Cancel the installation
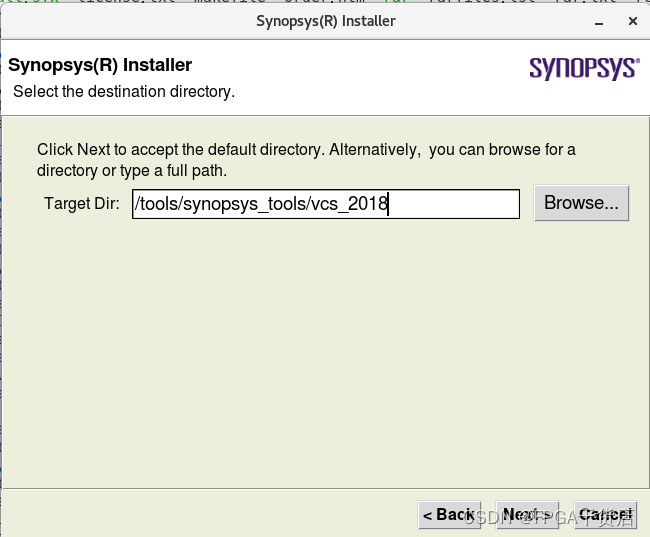 [x=605, y=515]
